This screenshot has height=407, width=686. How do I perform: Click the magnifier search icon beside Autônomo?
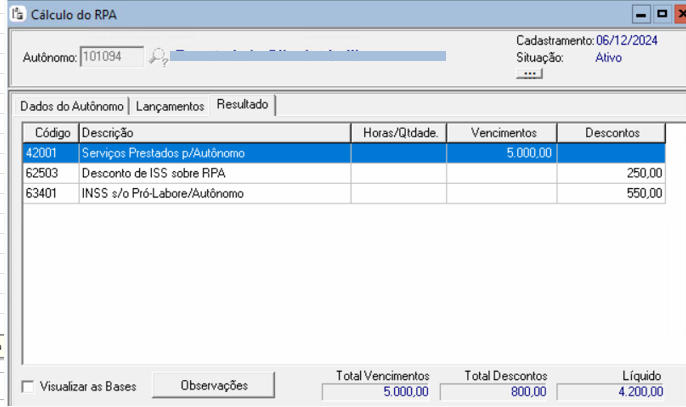(159, 57)
